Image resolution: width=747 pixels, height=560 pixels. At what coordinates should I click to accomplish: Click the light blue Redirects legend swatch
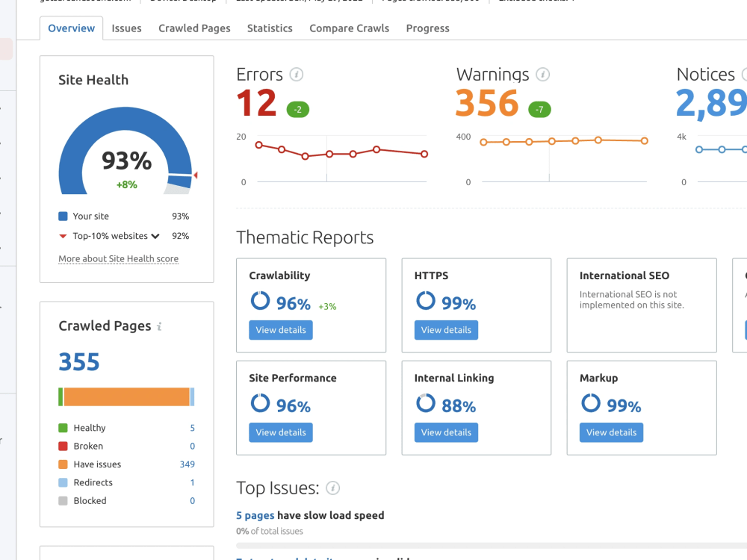pyautogui.click(x=63, y=482)
